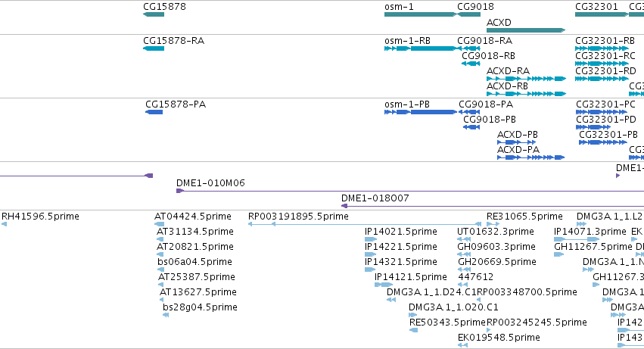Select the RE50343.5prime EST label

point(446,323)
